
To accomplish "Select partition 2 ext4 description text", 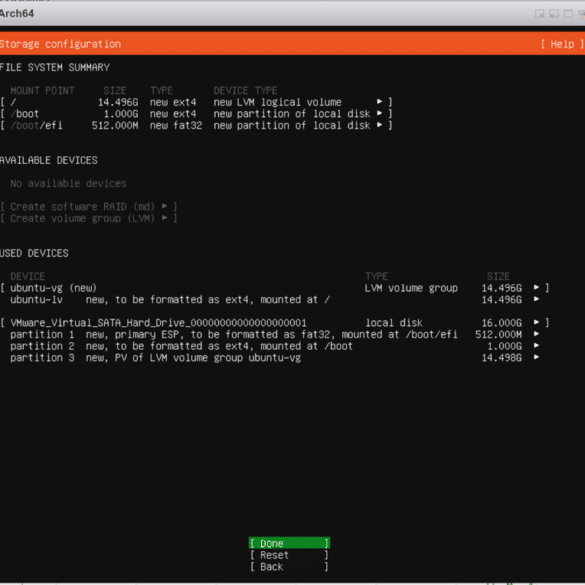I will click(x=219, y=346).
